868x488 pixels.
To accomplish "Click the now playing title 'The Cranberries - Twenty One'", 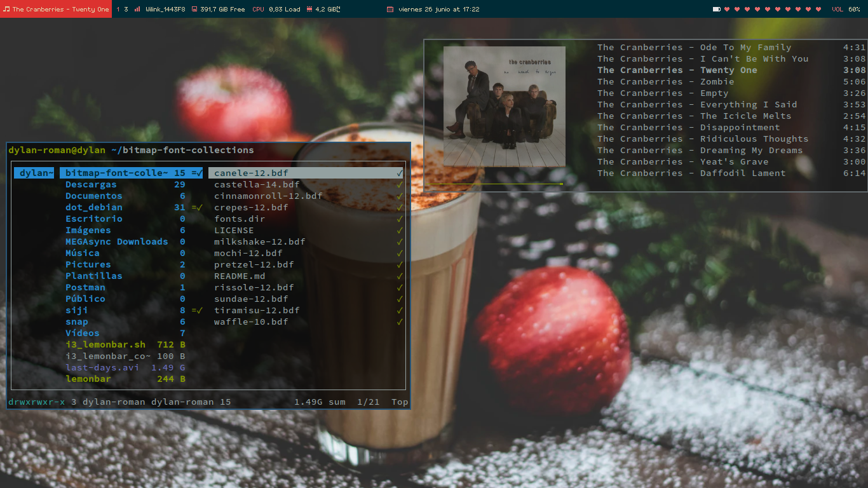I will click(61, 10).
